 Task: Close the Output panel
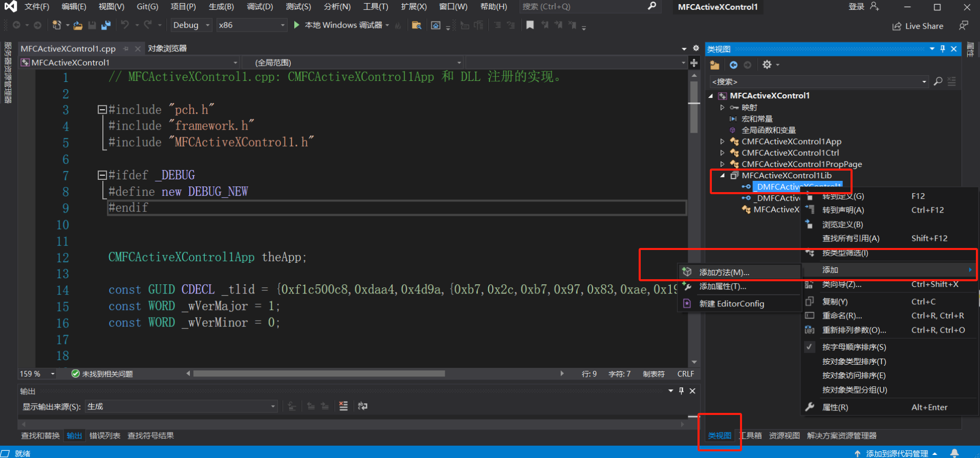(x=692, y=391)
